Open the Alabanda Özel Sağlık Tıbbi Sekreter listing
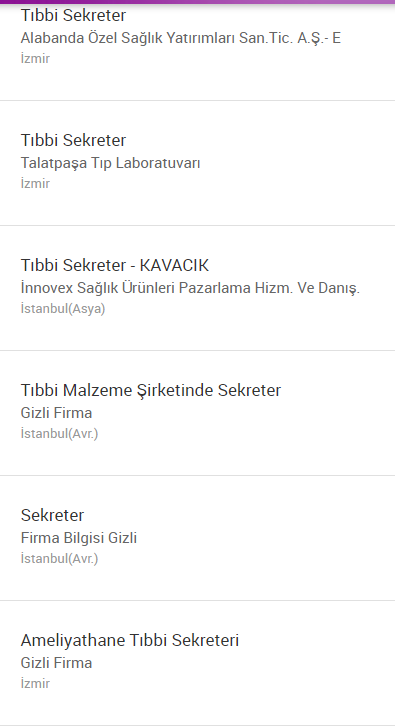 (197, 50)
